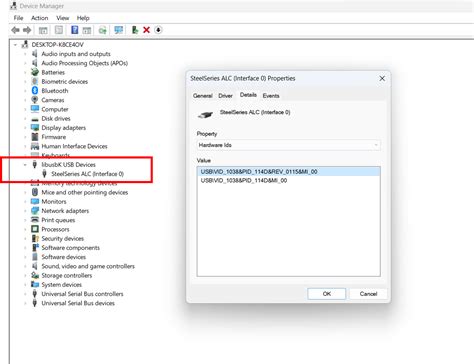Select Universal Serial Bus devices tree item

pos(78,303)
